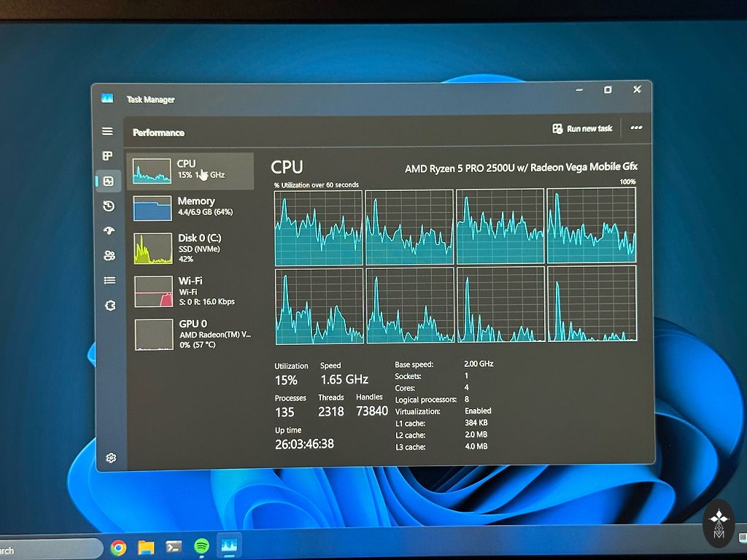The image size is (747, 560).
Task: Select Memory in the performance list
Action: (191, 207)
